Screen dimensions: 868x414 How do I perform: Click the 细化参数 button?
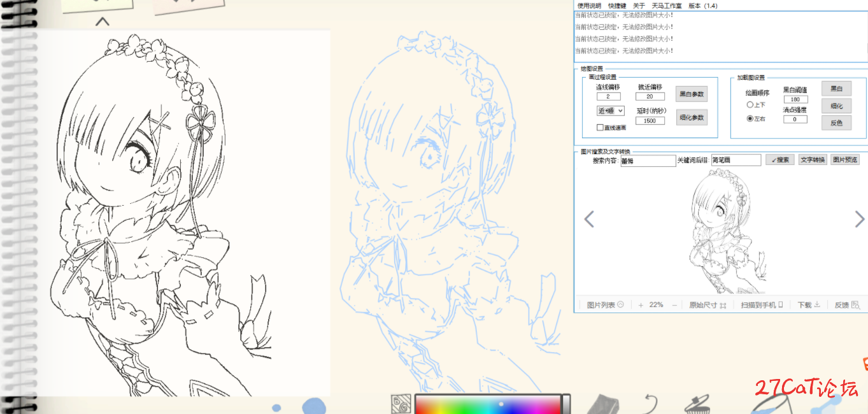(x=692, y=118)
